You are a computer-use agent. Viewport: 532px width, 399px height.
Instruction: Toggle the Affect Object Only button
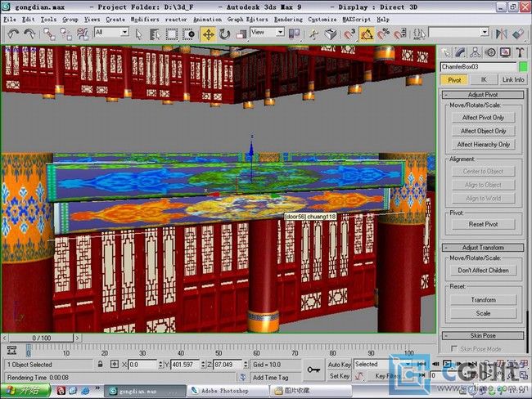pyautogui.click(x=483, y=131)
